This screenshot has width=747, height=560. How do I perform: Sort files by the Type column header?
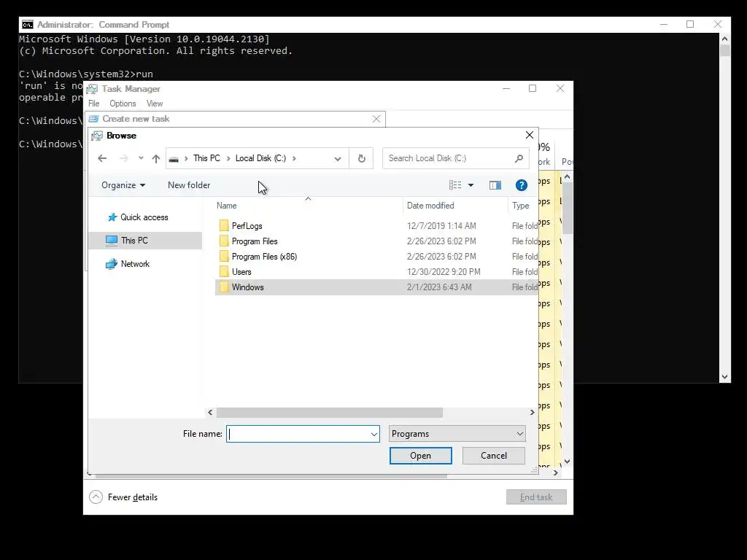click(521, 206)
